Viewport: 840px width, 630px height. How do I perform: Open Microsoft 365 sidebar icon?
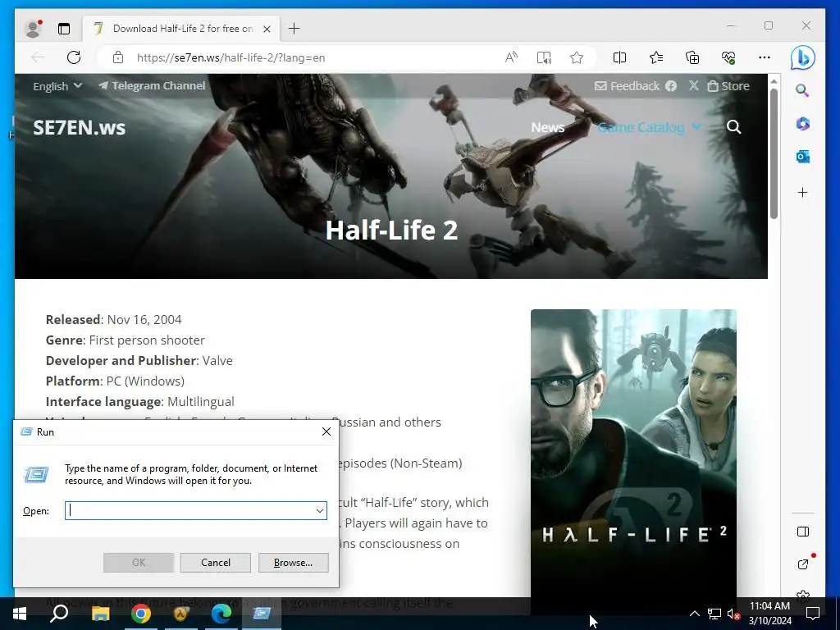point(802,124)
